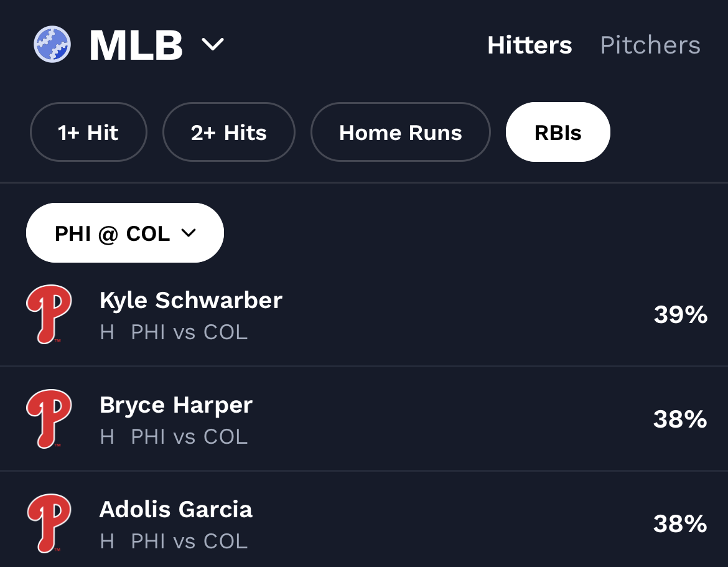Select the 1+ Hit filter
Screen dimensions: 728x567
point(88,132)
